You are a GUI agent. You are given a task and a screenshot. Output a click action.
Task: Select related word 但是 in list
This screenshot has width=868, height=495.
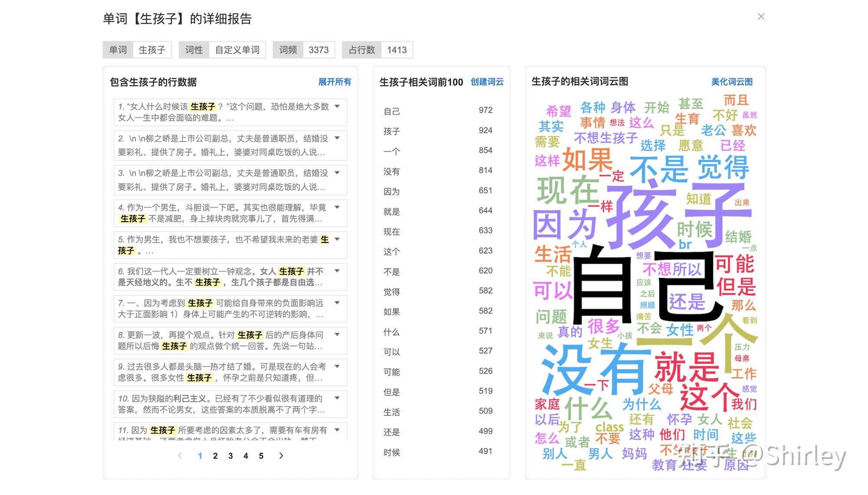pyautogui.click(x=391, y=392)
